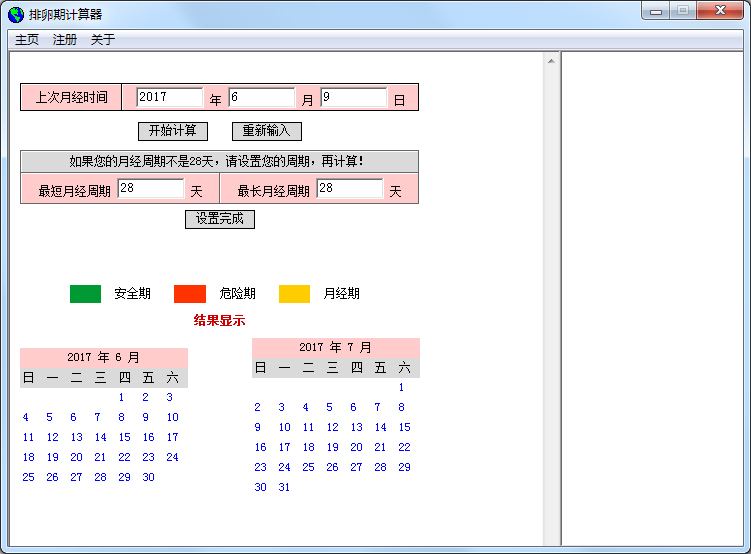Select the day input field showing 9
Screen dimensions: 751x554
click(x=353, y=97)
